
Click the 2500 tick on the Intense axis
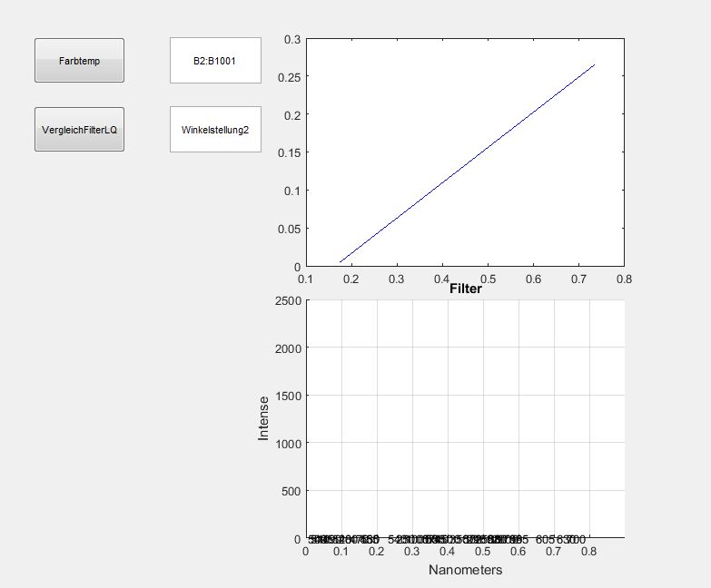[x=286, y=300]
